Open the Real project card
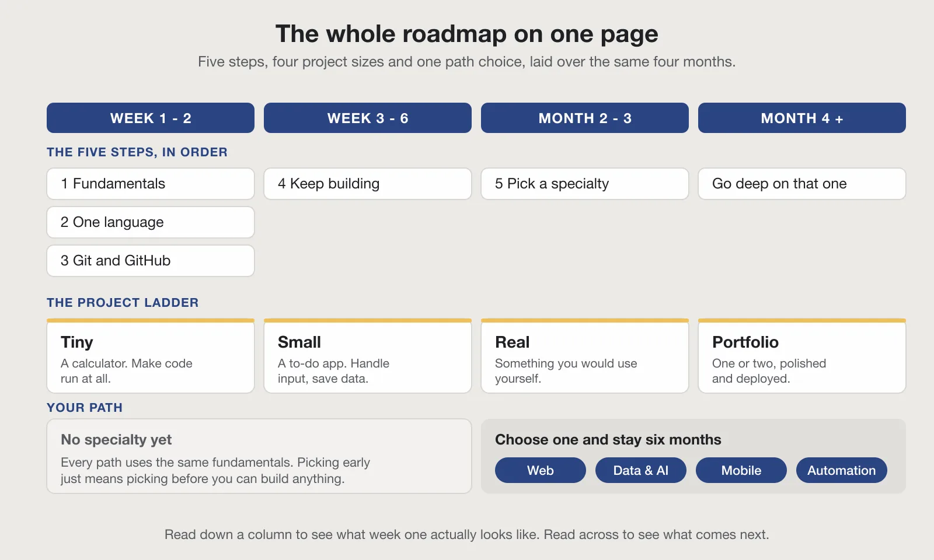 [x=585, y=356]
